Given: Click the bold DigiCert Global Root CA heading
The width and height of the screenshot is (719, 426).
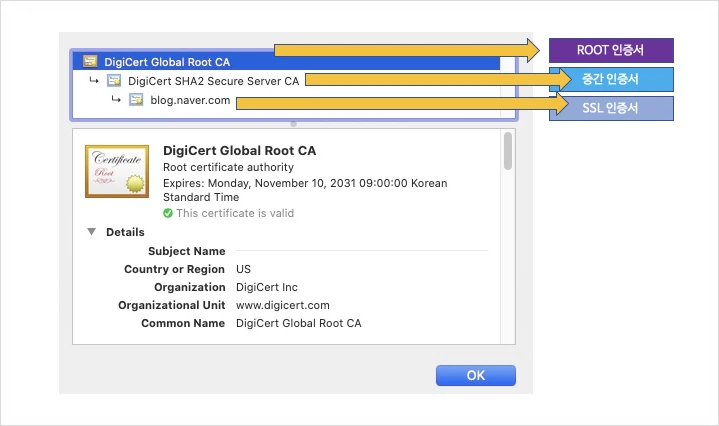Looking at the screenshot, I should point(239,150).
